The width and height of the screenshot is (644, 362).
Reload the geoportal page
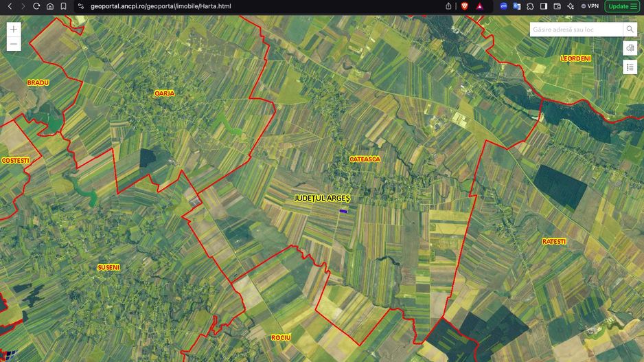click(x=36, y=6)
